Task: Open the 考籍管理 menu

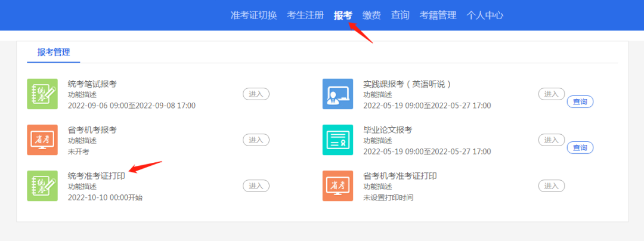Action: click(x=438, y=16)
